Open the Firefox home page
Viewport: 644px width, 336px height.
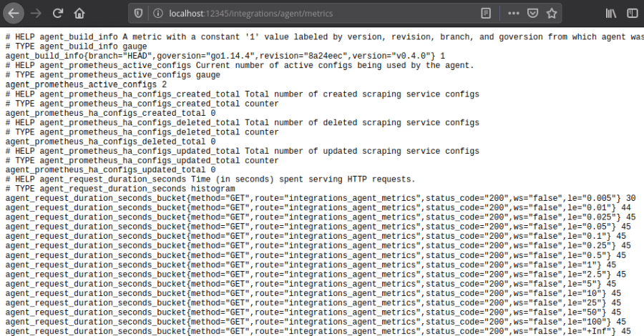79,14
